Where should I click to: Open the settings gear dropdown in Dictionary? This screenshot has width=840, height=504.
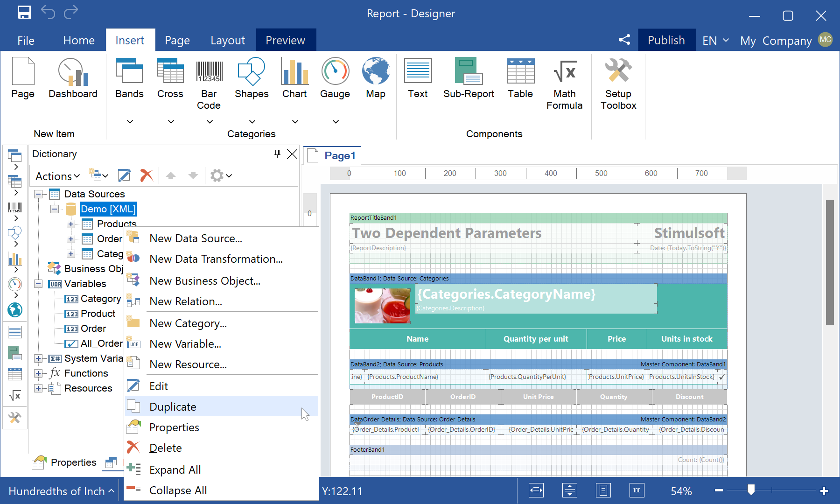coord(221,175)
